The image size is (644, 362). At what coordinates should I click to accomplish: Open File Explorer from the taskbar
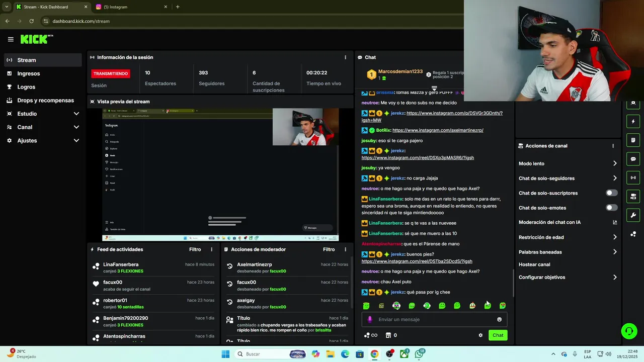330,354
